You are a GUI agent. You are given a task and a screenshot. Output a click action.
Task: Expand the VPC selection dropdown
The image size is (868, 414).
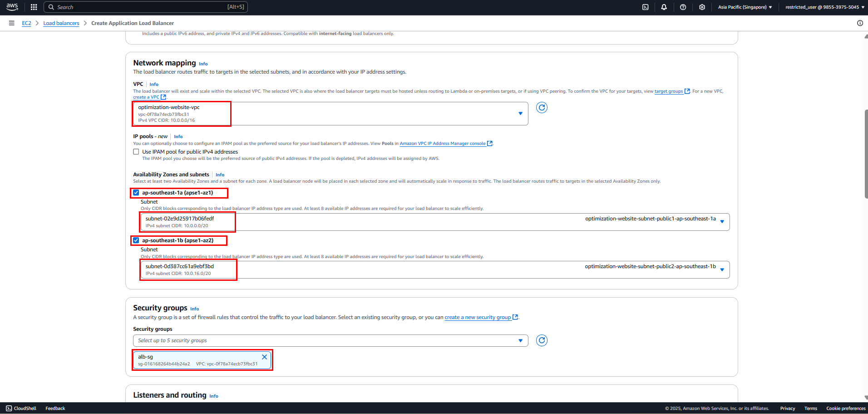tap(330, 114)
